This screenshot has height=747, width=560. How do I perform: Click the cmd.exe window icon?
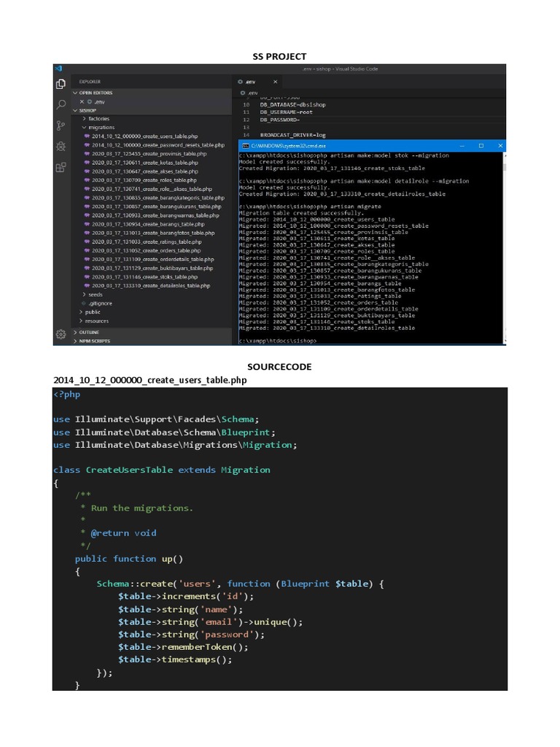click(244, 146)
